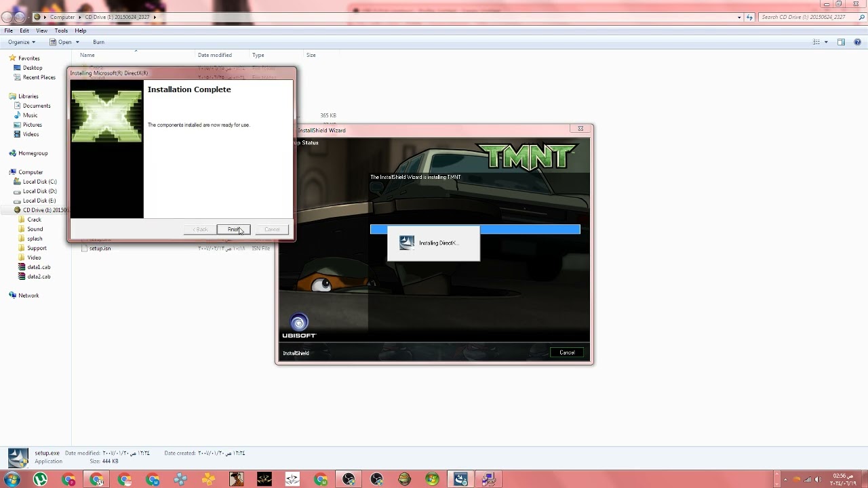
Task: Cancel the TMNT InstallShield Wizard installation
Action: point(567,352)
